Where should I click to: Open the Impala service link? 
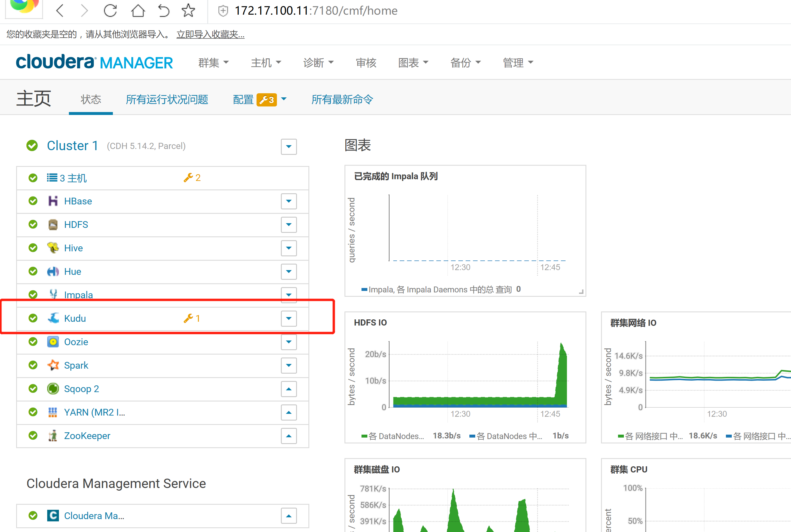point(78,294)
